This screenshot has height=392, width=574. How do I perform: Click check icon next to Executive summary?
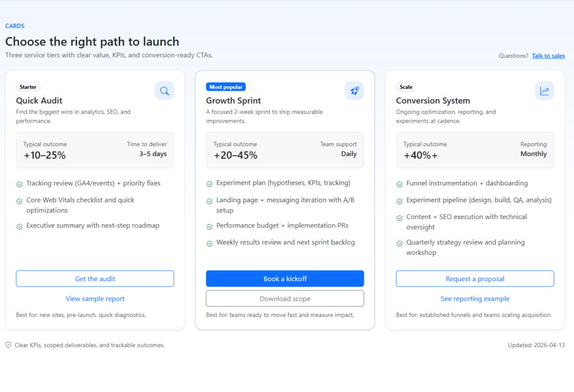point(20,226)
